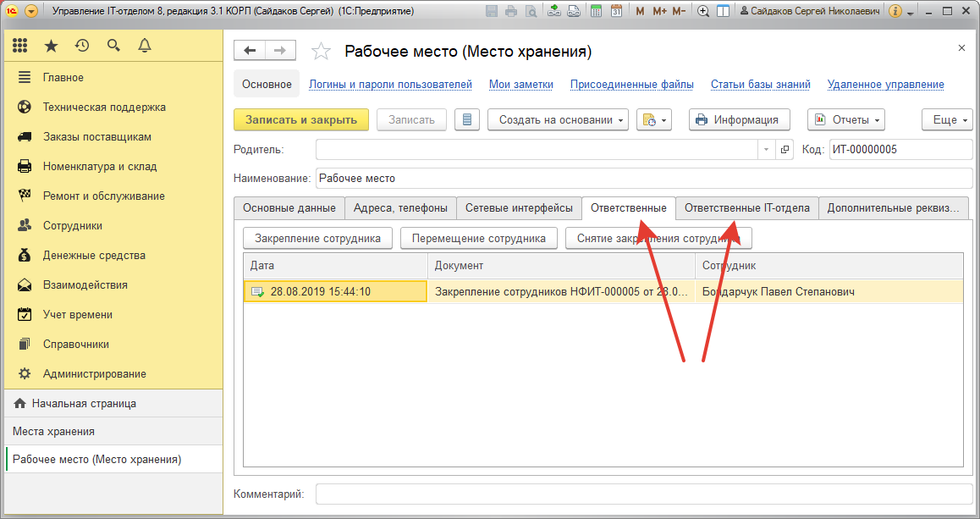
Task: Click into the Комментарий field
Action: click(644, 494)
